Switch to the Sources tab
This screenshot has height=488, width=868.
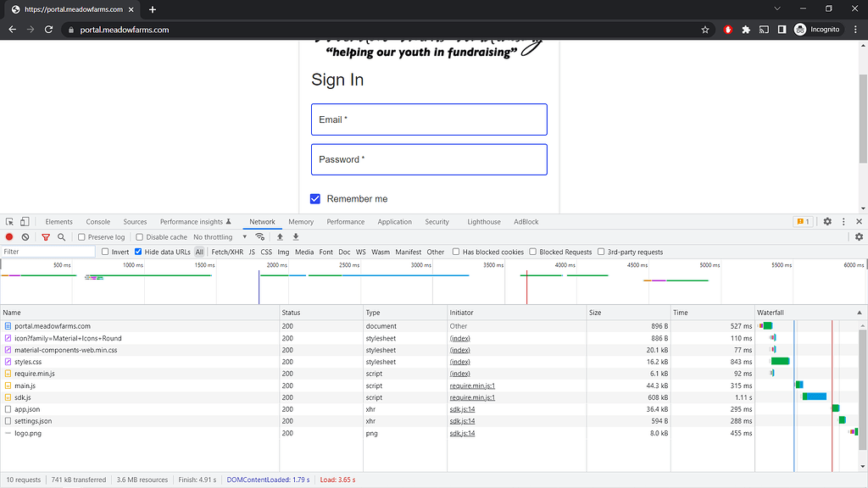(135, 221)
